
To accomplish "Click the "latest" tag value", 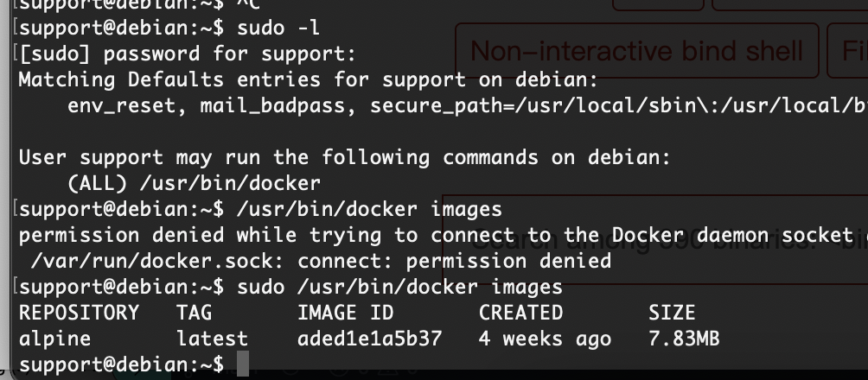I will 212,339.
